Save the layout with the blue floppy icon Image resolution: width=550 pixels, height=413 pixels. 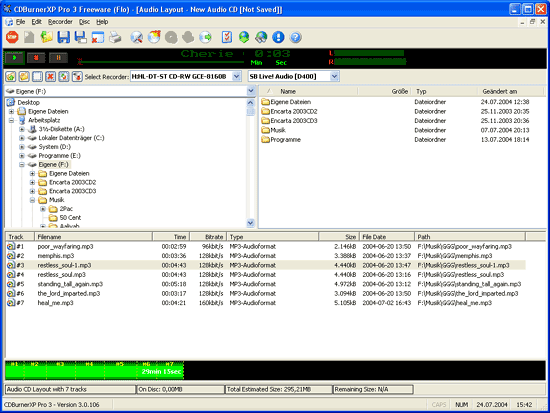click(x=63, y=37)
